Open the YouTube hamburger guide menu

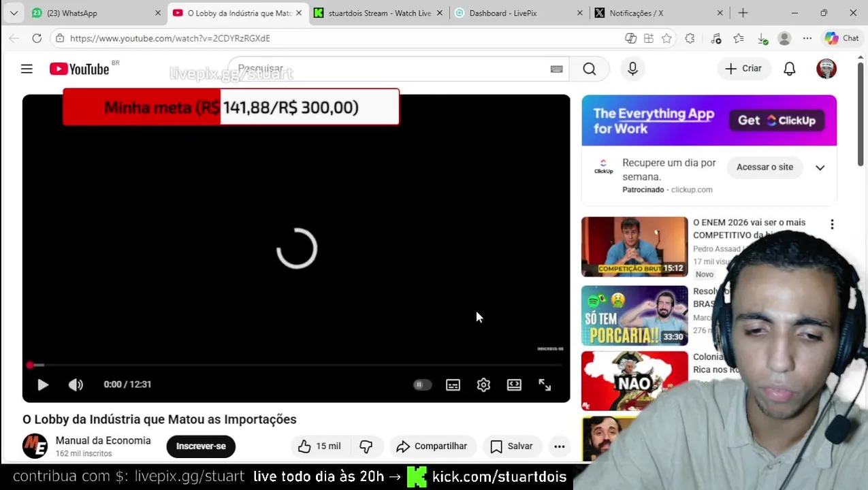27,69
